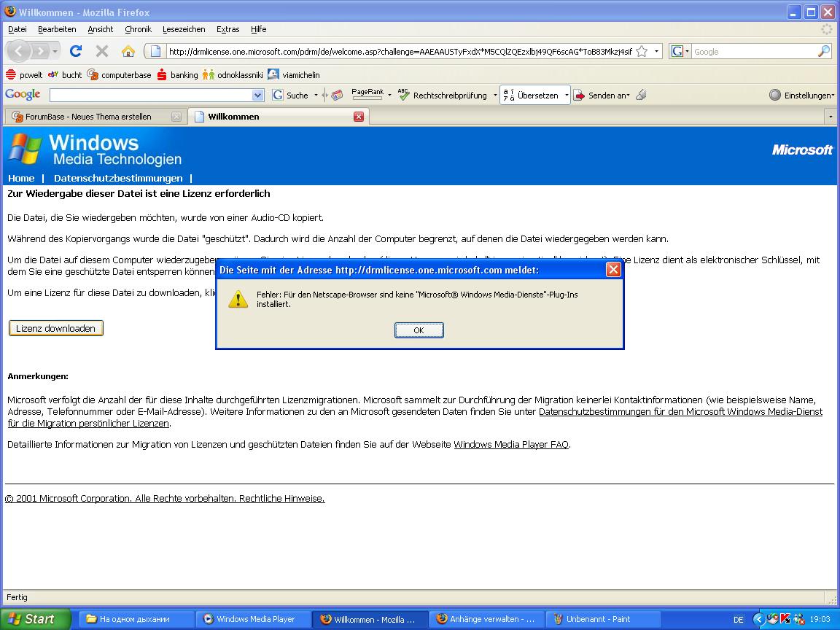Go to the home page via house icon
This screenshot has width=840, height=630.
click(128, 52)
